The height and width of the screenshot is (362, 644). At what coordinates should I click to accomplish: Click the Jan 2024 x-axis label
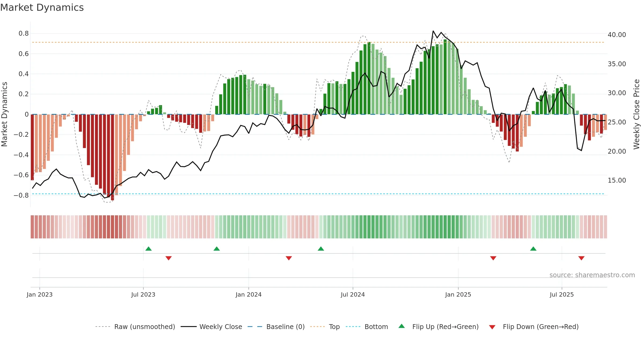coord(248,294)
